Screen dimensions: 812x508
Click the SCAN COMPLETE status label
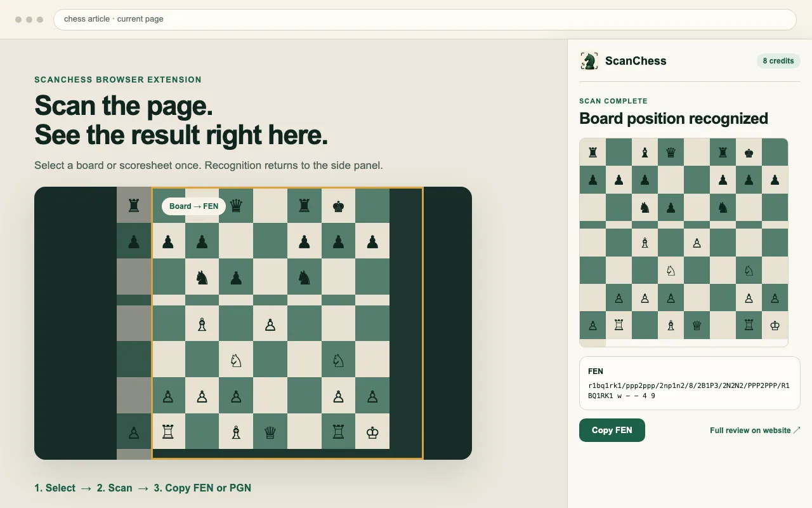[x=613, y=101]
